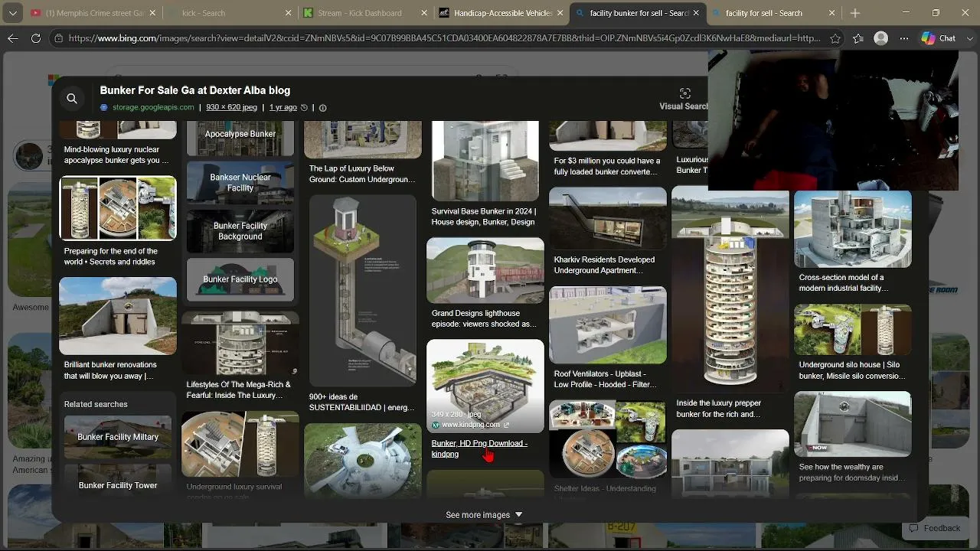Close the Memphis Crime street tab
The image size is (980, 551).
(152, 13)
